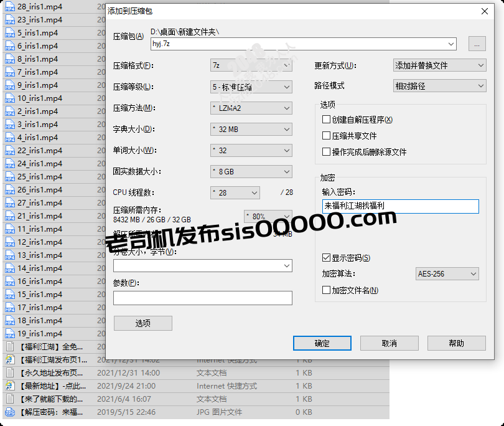Click the JPG icon of the 解压密码 file

(9, 412)
